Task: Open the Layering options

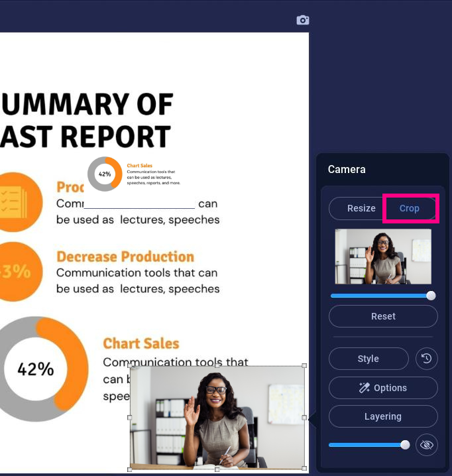Action: coord(383,416)
